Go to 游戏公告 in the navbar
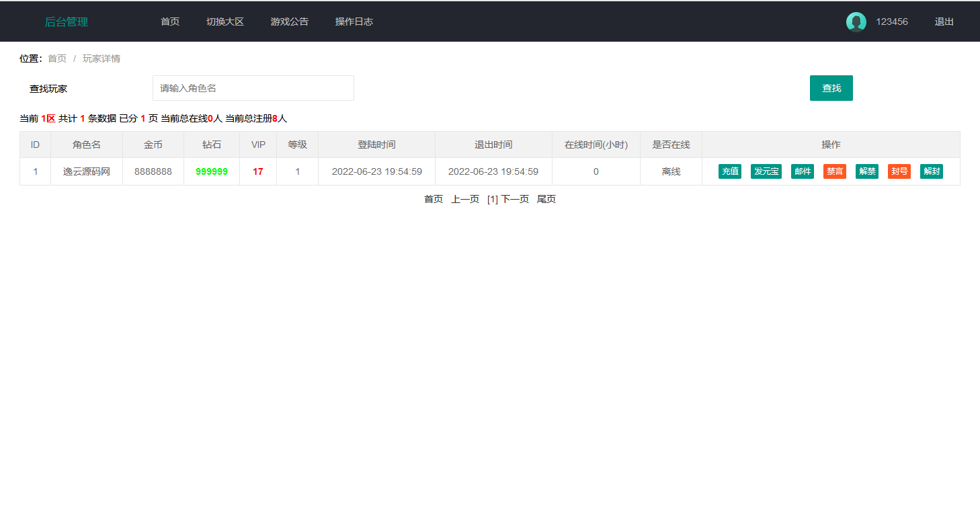 pyautogui.click(x=290, y=22)
